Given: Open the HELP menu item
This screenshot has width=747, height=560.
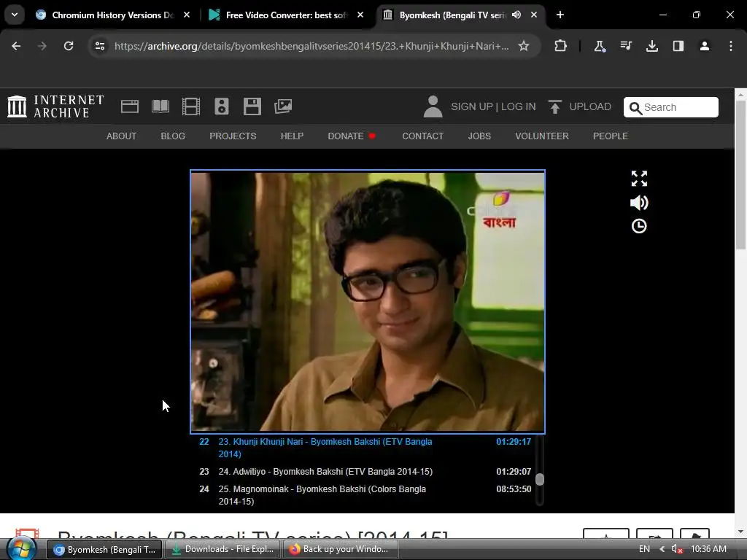Looking at the screenshot, I should click(292, 136).
